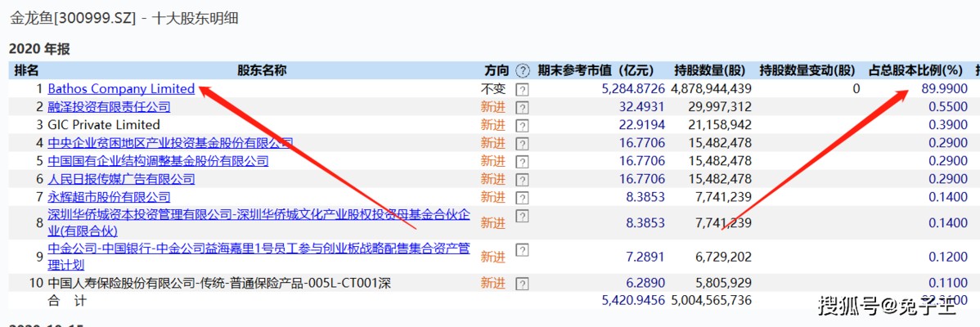Click share count 29,997,312

[722, 107]
